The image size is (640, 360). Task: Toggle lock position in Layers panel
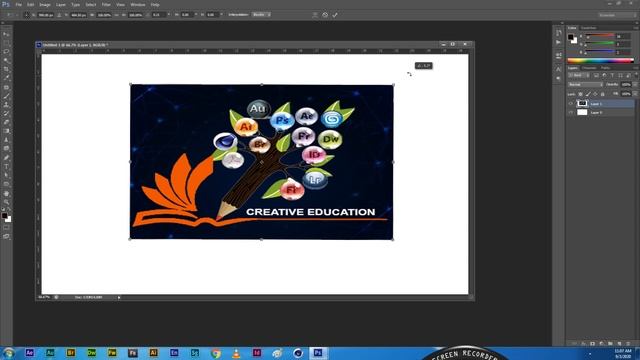click(595, 94)
